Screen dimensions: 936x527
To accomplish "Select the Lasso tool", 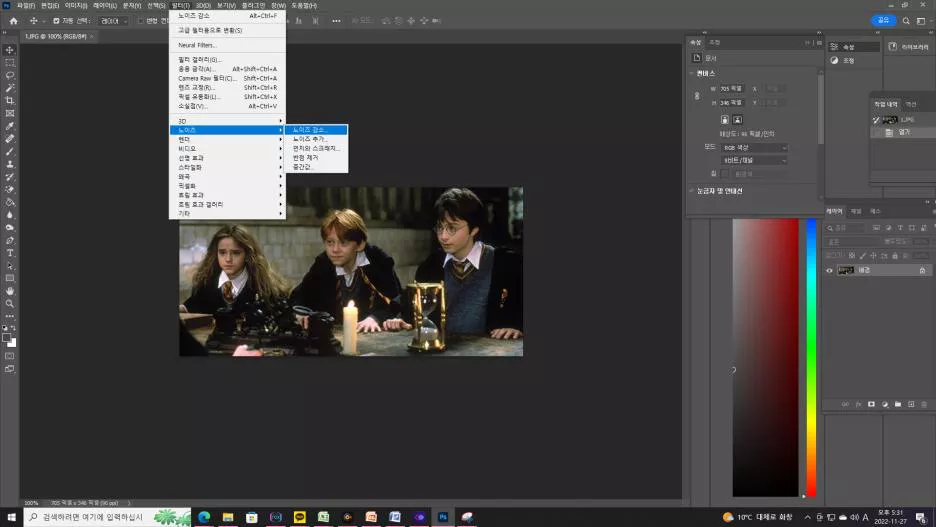I will click(10, 75).
